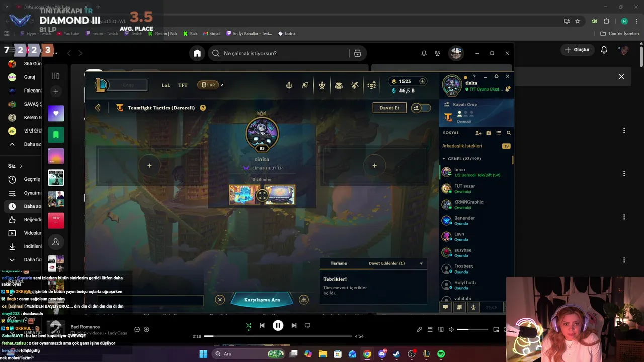
Task: Click the help icon beside Teamfight Tactics (Dereceli)
Action: 203,108
